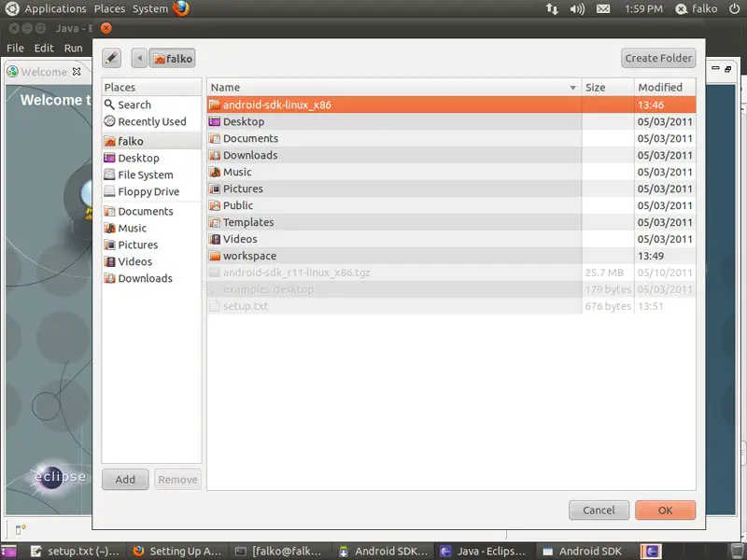Click the Create Folder button
The width and height of the screenshot is (747, 560).
point(658,58)
